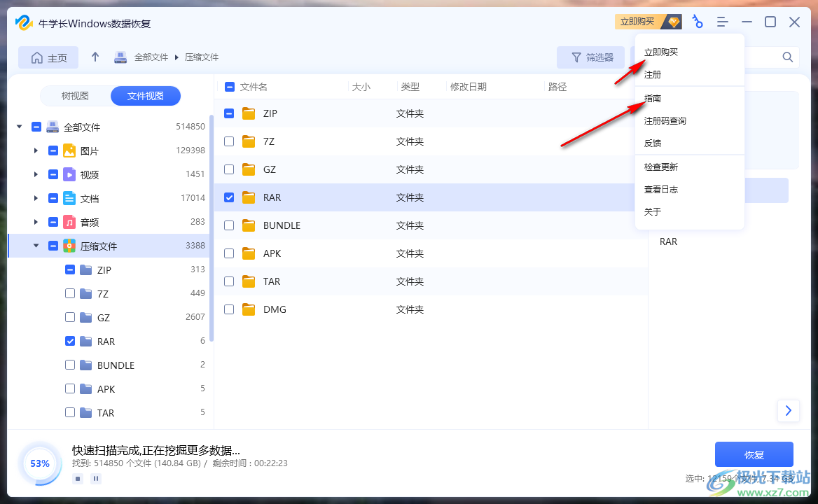
Task: Click the pause scan icon
Action: click(96, 479)
